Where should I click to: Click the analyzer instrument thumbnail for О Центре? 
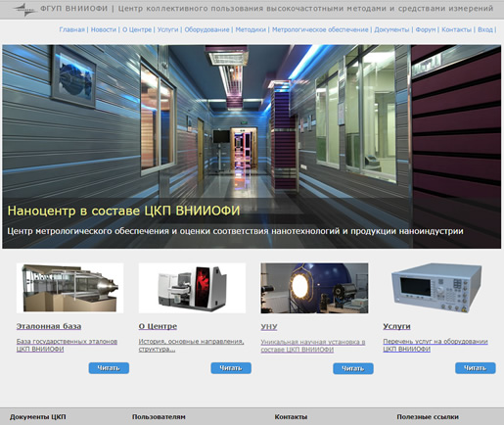pos(192,288)
